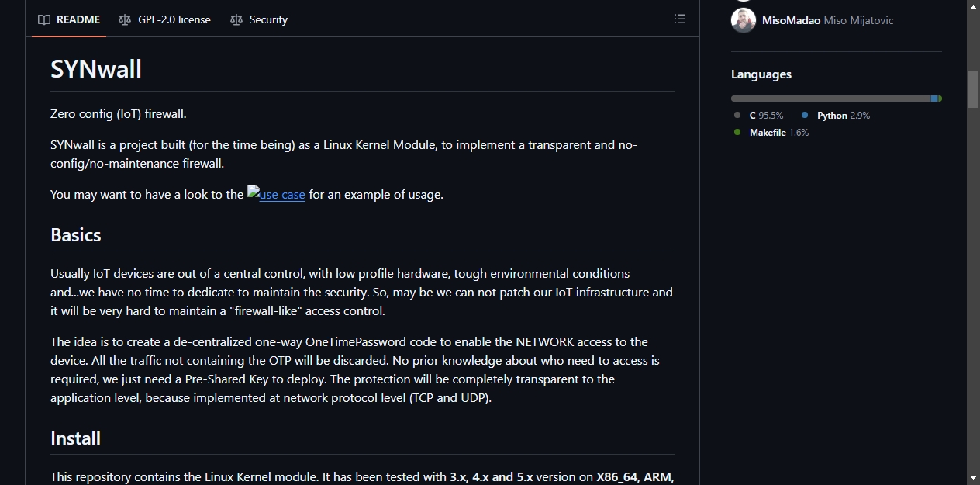This screenshot has height=485, width=980.
Task: Open MisoMadao contributor profile link
Action: pyautogui.click(x=791, y=20)
